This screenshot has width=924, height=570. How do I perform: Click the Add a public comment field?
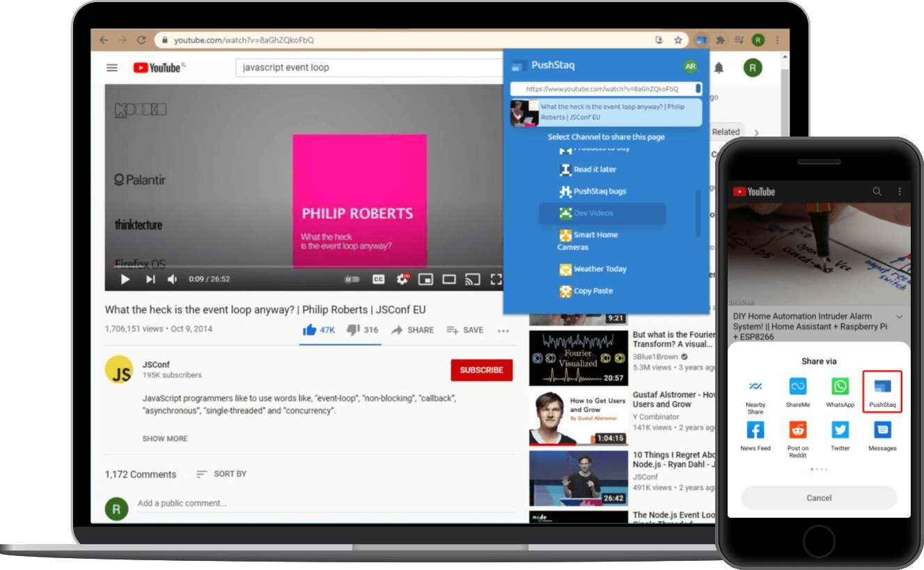coord(325,503)
